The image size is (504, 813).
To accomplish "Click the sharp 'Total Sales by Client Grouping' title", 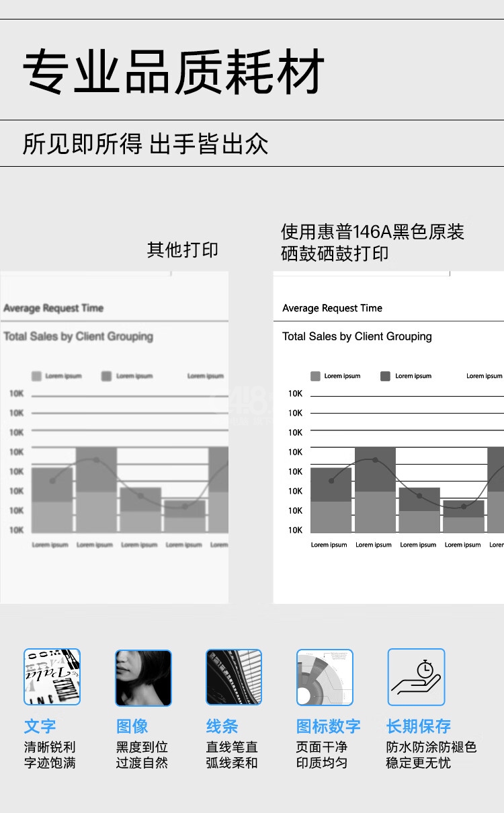I will tap(357, 336).
